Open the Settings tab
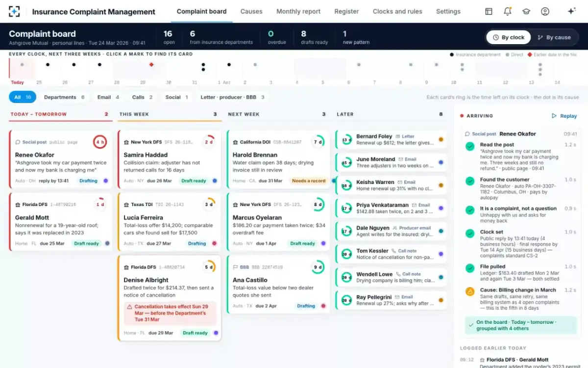 [448, 11]
